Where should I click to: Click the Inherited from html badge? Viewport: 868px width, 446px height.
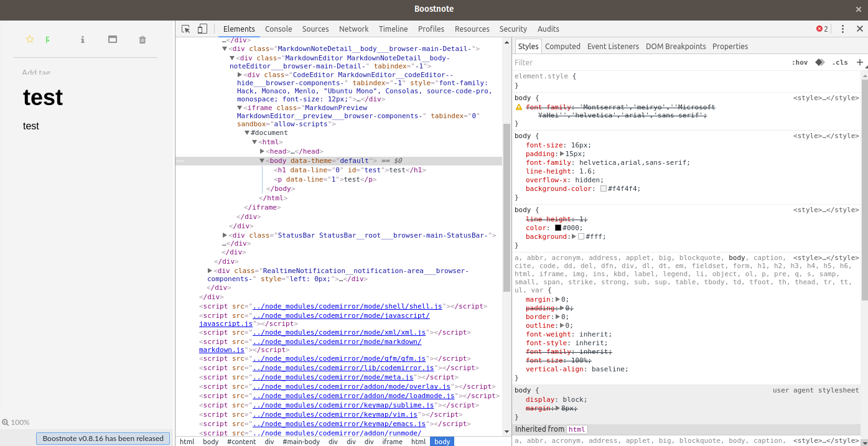577,429
